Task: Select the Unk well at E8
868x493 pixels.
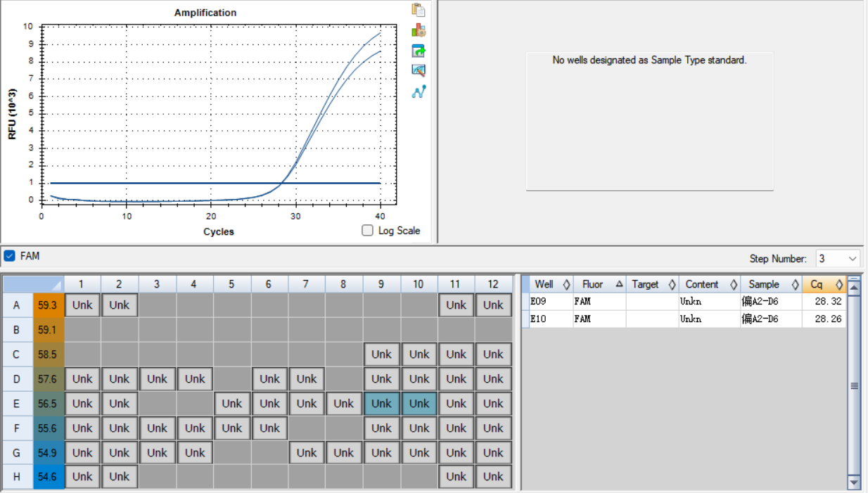Action: [x=344, y=404]
